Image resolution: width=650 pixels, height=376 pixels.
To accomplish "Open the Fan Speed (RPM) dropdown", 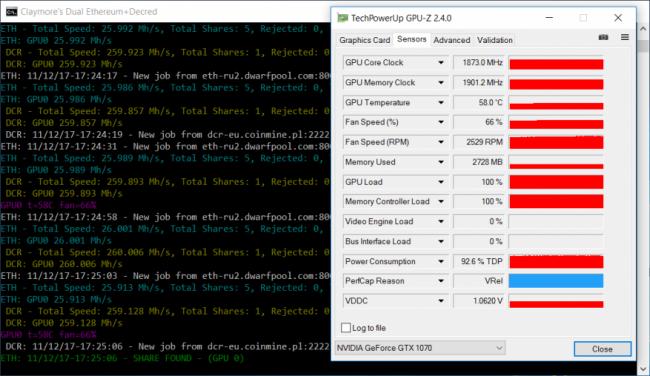I will pos(441,142).
